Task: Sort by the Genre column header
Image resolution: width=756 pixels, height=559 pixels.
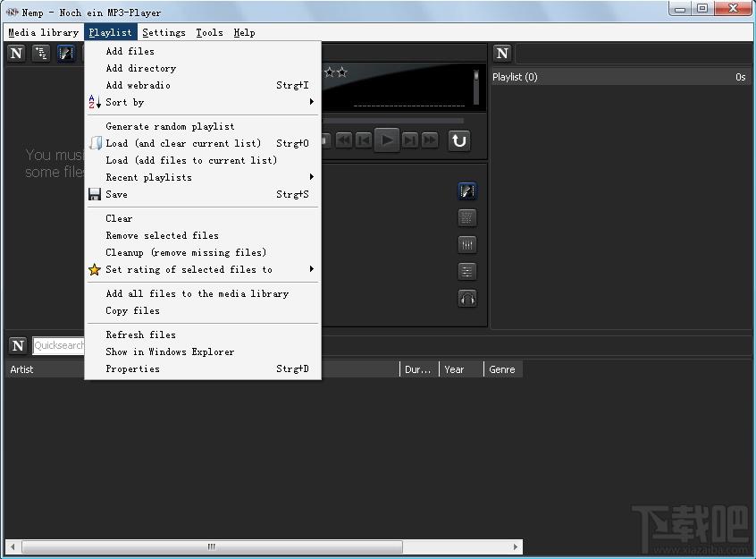Action: click(x=503, y=369)
